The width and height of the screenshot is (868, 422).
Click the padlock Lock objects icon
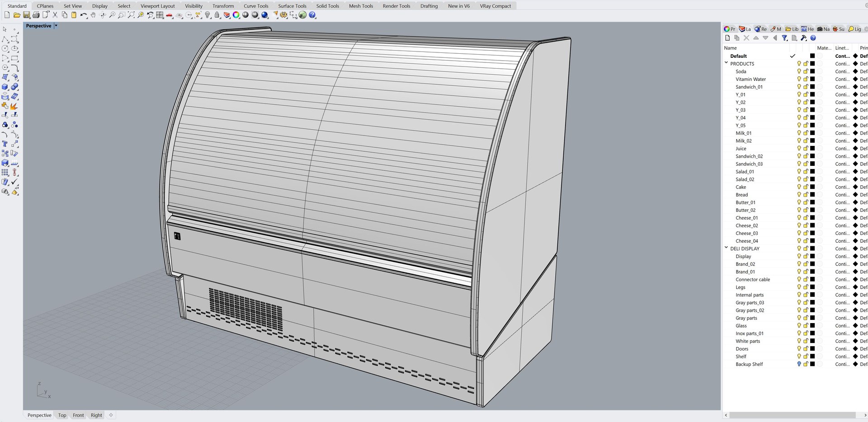[217, 15]
